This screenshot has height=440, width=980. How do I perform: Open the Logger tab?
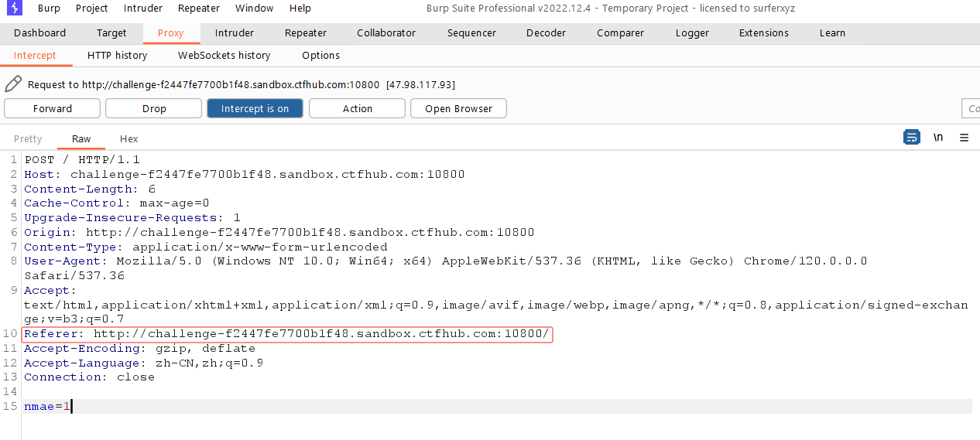coord(692,33)
